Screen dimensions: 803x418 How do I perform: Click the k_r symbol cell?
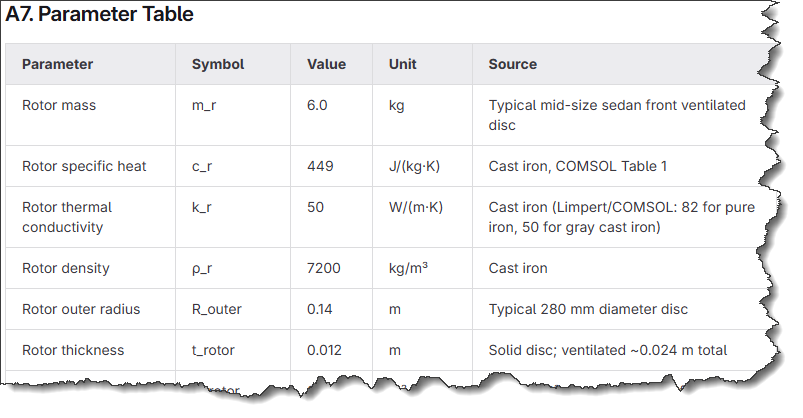click(204, 207)
